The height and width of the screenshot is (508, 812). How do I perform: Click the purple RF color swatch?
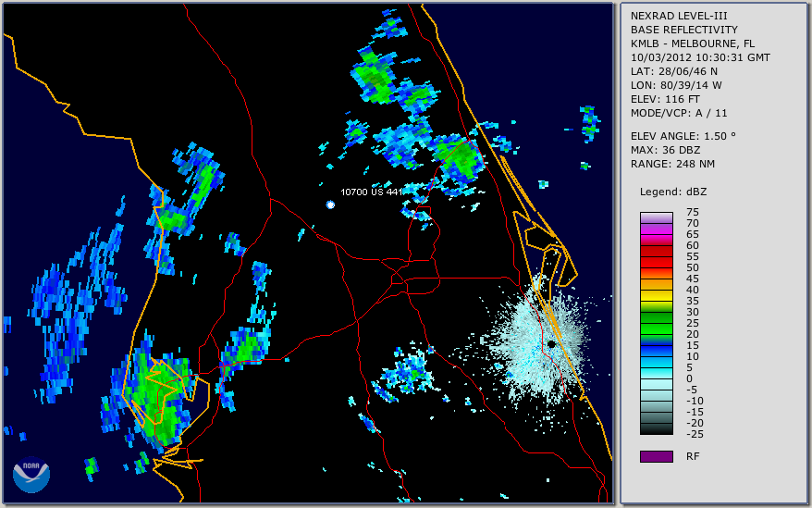(657, 456)
